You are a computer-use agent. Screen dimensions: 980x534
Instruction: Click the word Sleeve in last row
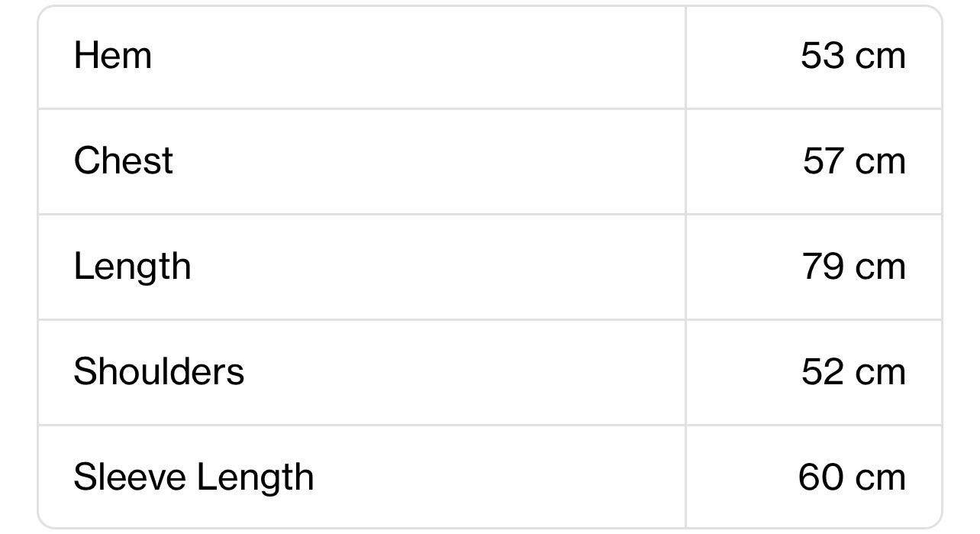130,477
